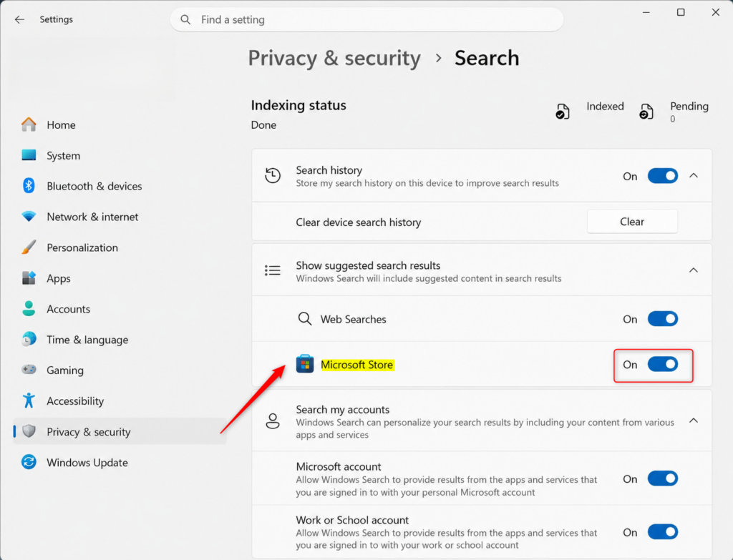Click the Indexed document icon
The image size is (733, 560).
click(563, 112)
